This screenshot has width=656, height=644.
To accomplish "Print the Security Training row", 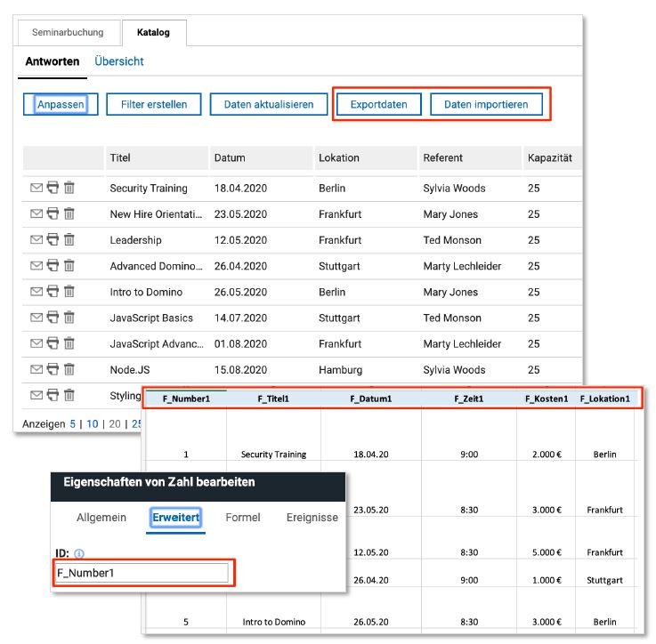I will tap(53, 188).
